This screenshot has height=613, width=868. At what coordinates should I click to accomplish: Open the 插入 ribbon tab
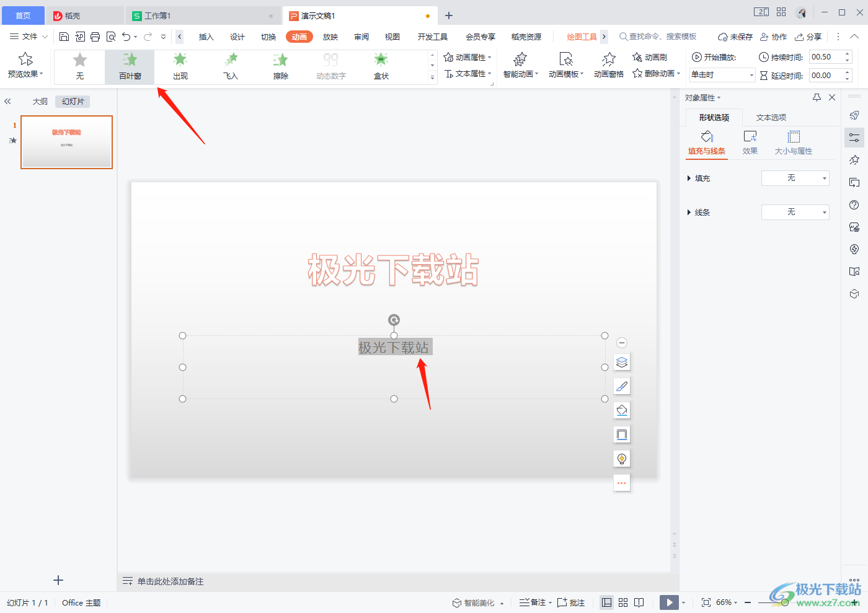[206, 37]
